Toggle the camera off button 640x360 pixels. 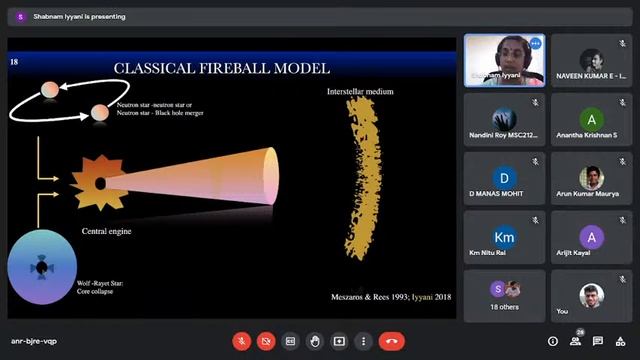(266, 341)
